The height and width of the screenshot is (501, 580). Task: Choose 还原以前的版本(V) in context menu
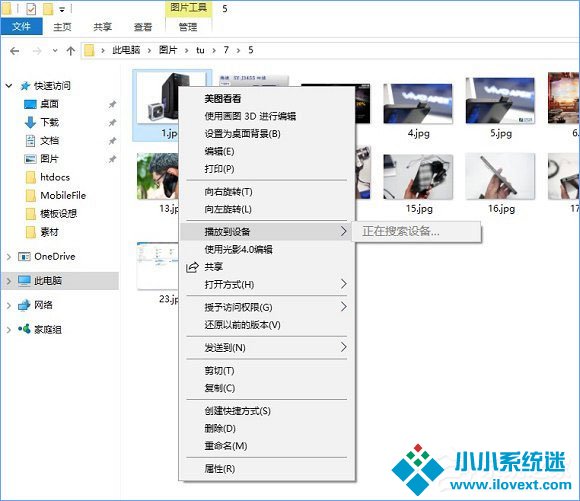(x=266, y=325)
